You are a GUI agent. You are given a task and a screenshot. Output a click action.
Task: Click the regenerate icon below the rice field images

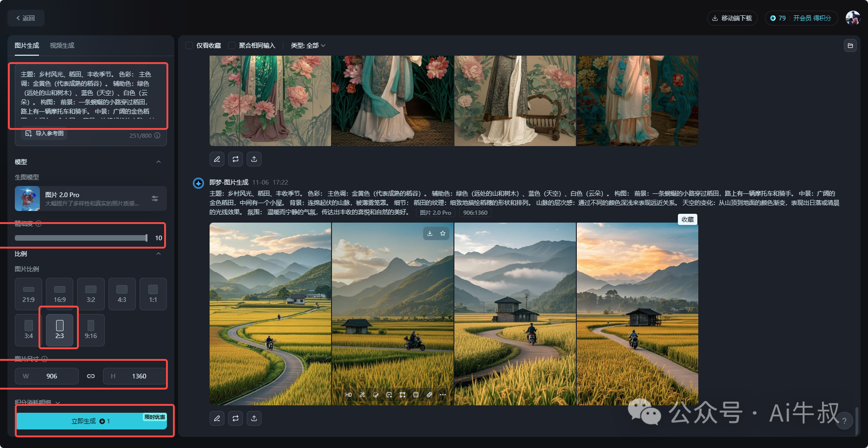(236, 418)
